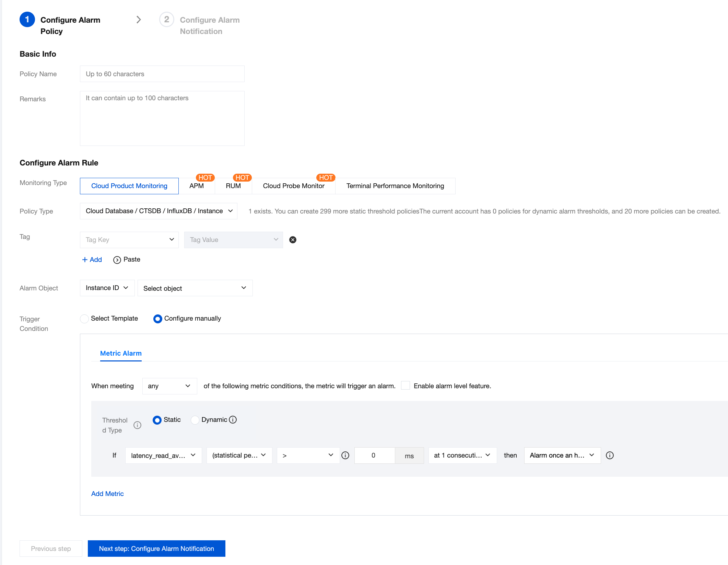Click the remove tag row icon

pos(293,240)
